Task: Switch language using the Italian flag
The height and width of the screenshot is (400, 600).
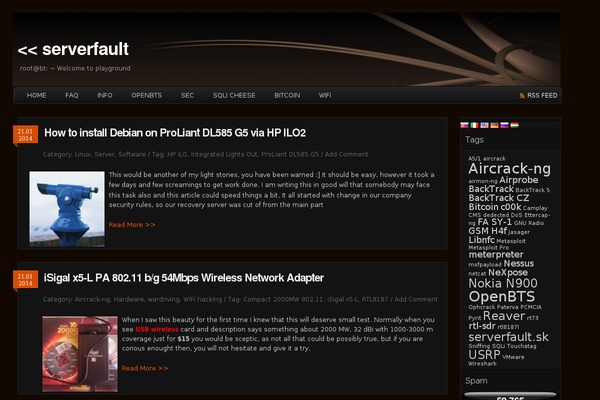Action: [x=474, y=125]
